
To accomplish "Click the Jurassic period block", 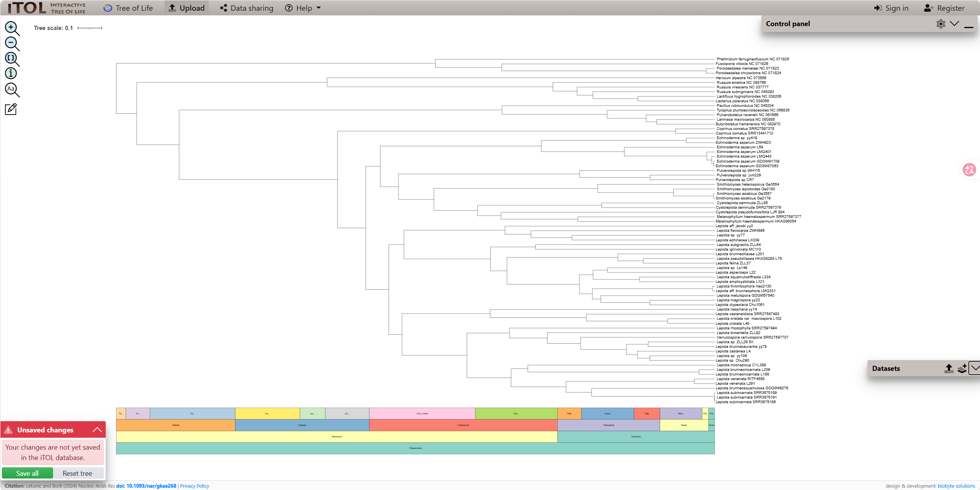I will click(302, 425).
